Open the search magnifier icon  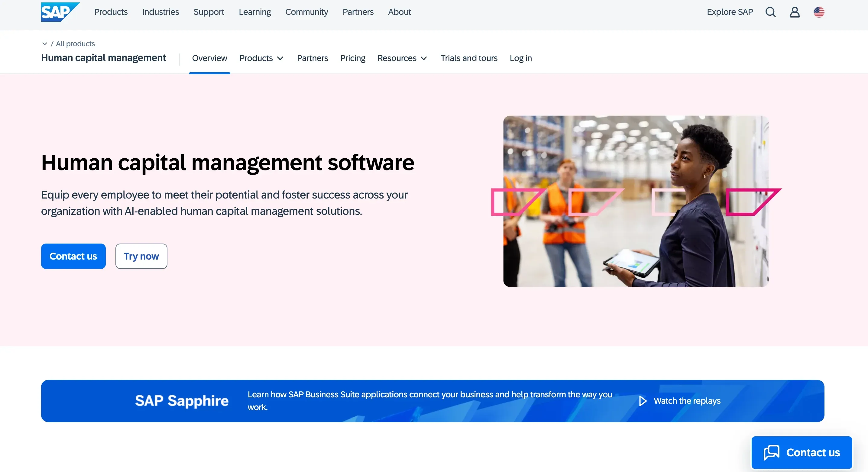coord(770,12)
